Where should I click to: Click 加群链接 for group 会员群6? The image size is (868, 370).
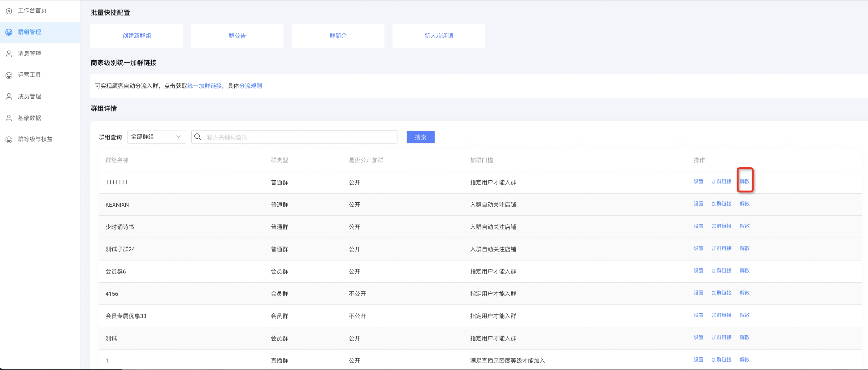pyautogui.click(x=721, y=271)
